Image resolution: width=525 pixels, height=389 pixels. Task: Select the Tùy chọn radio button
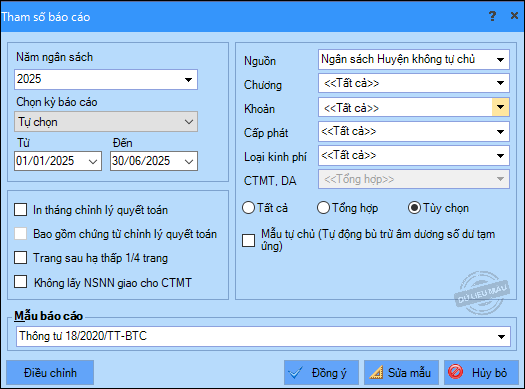tap(415, 208)
